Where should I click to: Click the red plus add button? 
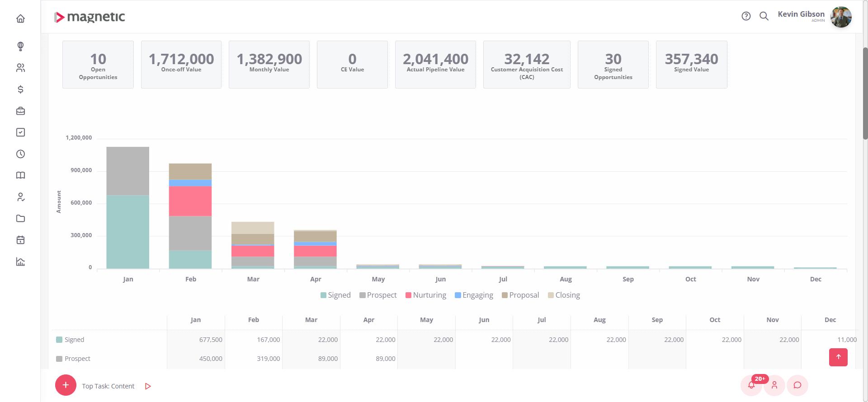[66, 385]
